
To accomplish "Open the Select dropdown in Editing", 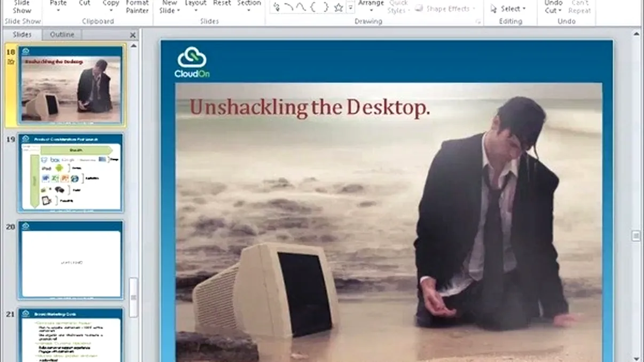I will (508, 9).
